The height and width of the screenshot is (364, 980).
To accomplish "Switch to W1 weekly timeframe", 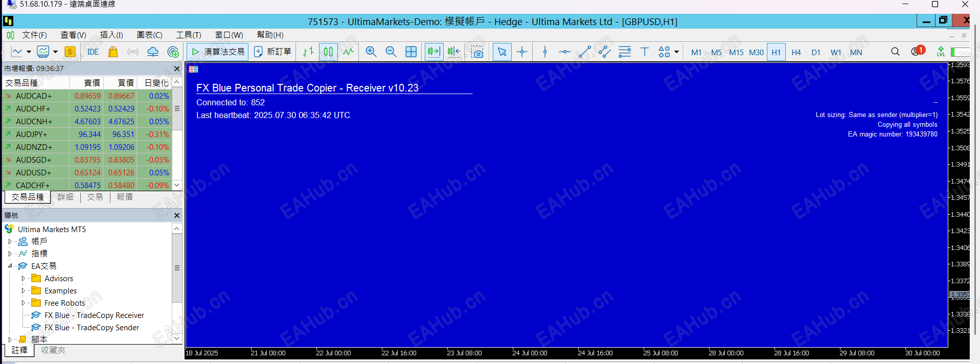I will pos(836,52).
